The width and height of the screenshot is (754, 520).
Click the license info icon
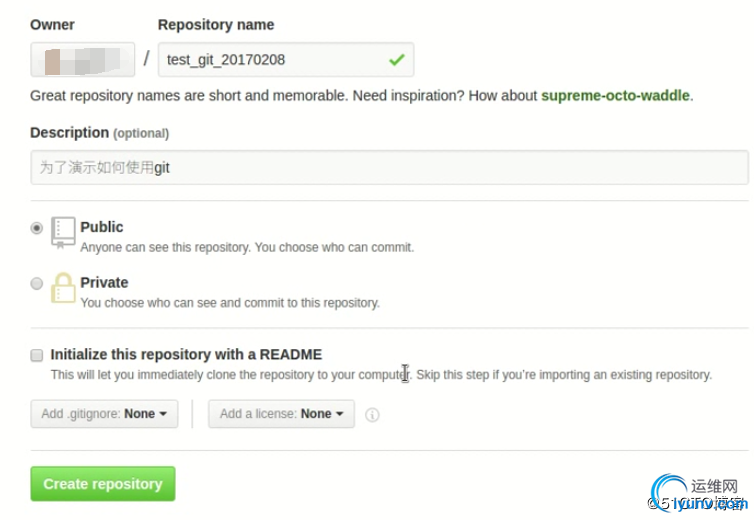click(372, 415)
